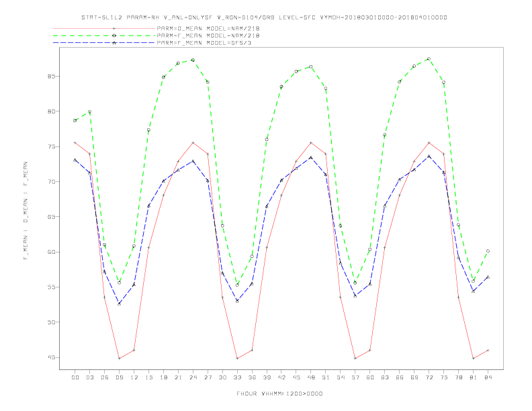Click x-axis tick label 03
Screen dimensions: 532x411
pyautogui.click(x=89, y=377)
